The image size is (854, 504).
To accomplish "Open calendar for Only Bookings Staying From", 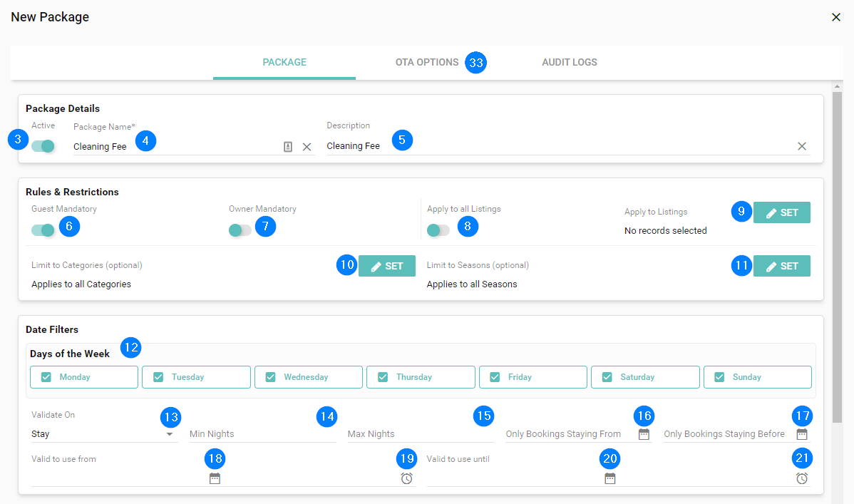I will 644,434.
